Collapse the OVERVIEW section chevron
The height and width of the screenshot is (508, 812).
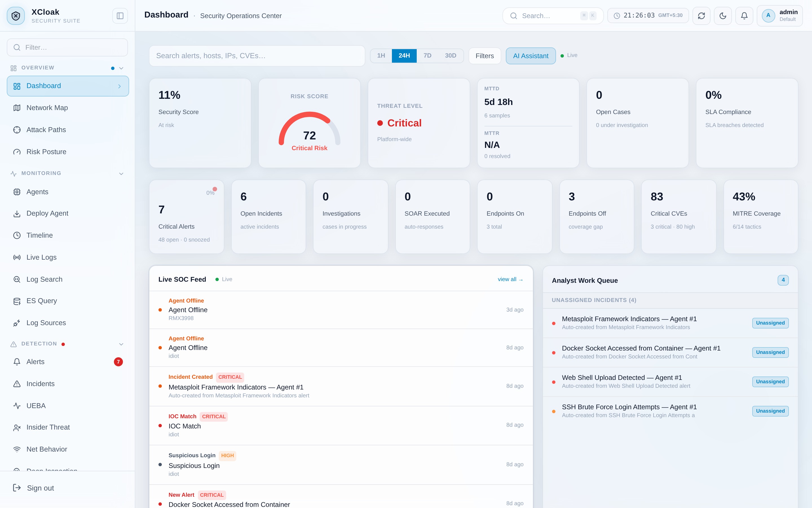click(x=122, y=68)
